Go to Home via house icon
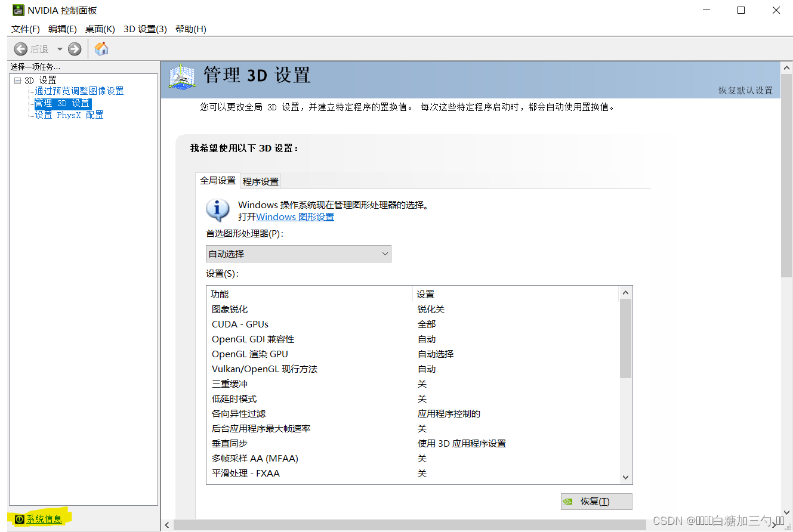The image size is (793, 532). click(x=102, y=48)
